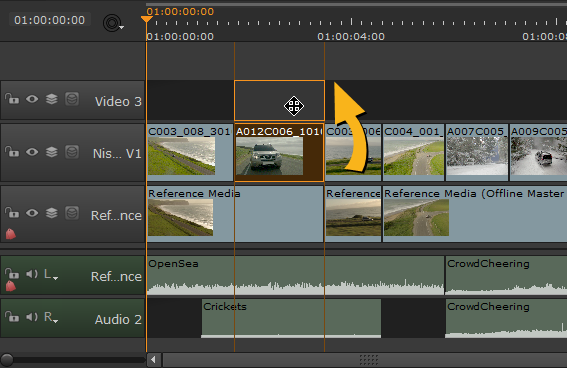Click the disk cache icon on Ref...nce video track
This screenshot has width=567, height=368.
tap(72, 213)
